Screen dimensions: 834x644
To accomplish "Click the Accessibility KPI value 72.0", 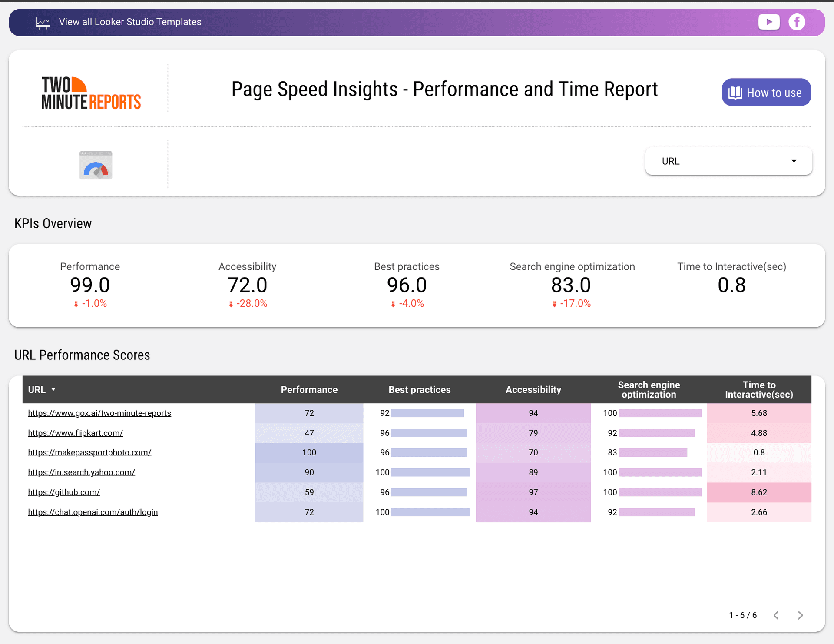I will tap(247, 285).
